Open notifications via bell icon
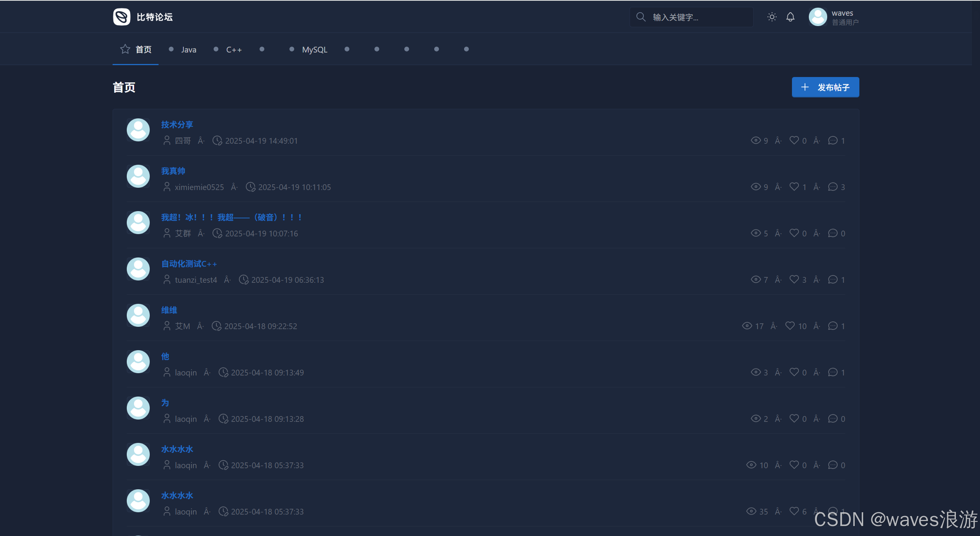This screenshot has height=536, width=980. tap(790, 17)
